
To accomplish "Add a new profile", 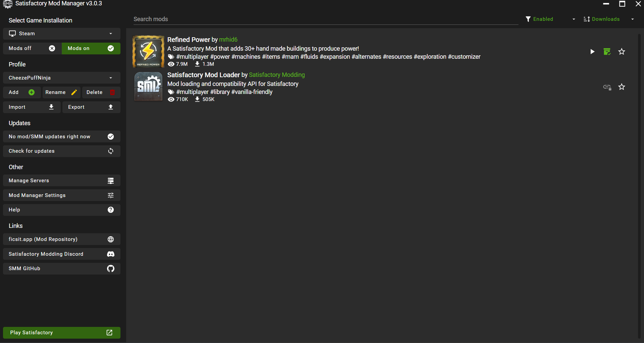I will coord(22,92).
